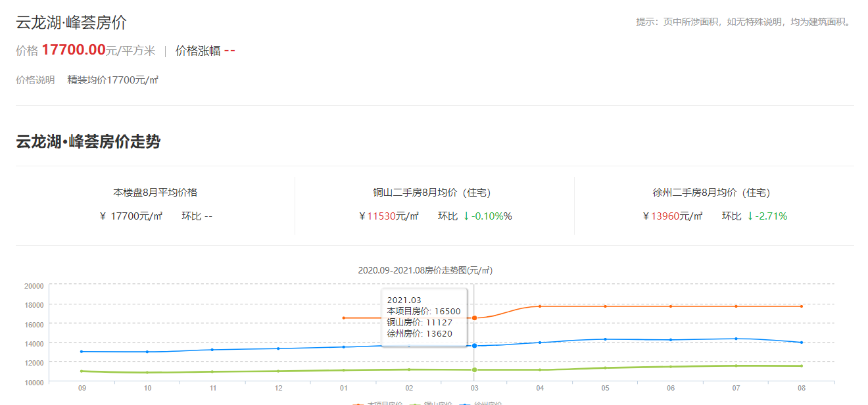868x405 pixels.
Task: Click the -0.10% change value
Action: pos(493,216)
